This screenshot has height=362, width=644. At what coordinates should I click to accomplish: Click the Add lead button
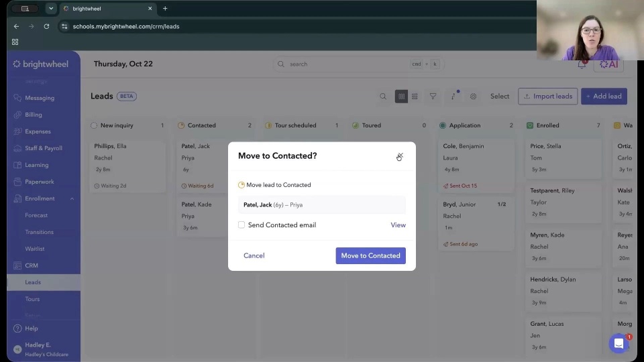[x=604, y=96]
